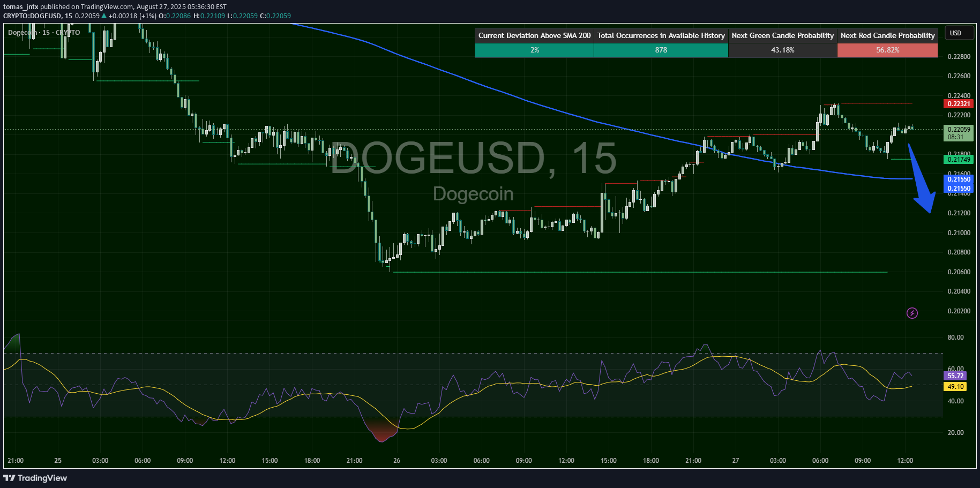Click the 27 date label on time axis

tap(735, 460)
